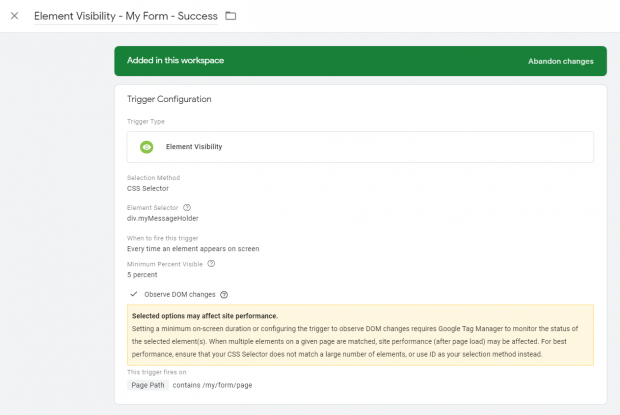Viewport: 620px width, 415px height.
Task: Click the yellow site performance warning box
Action: [360, 334]
